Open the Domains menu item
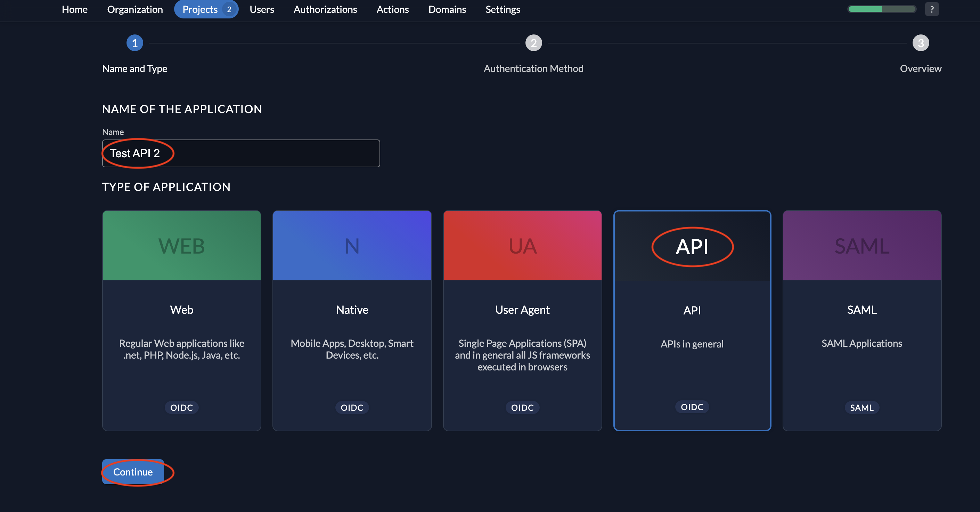Screen dimensions: 980x512 [x=447, y=9]
